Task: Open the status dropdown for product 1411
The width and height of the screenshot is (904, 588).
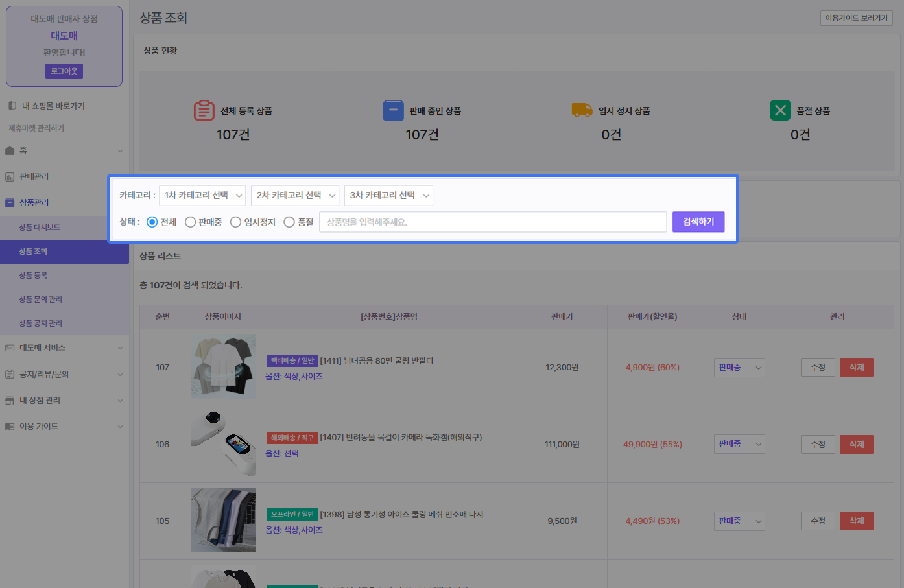Action: click(739, 368)
